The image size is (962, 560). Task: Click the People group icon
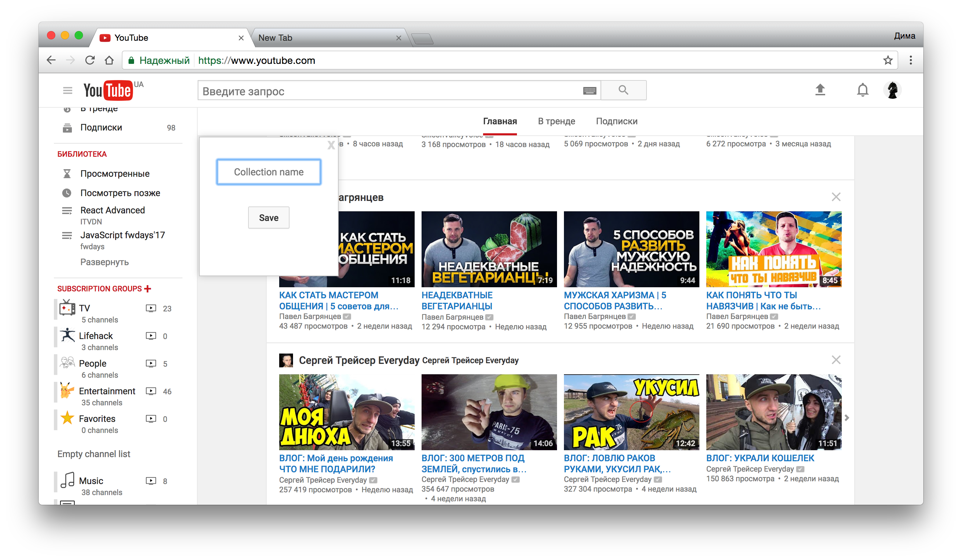point(67,363)
